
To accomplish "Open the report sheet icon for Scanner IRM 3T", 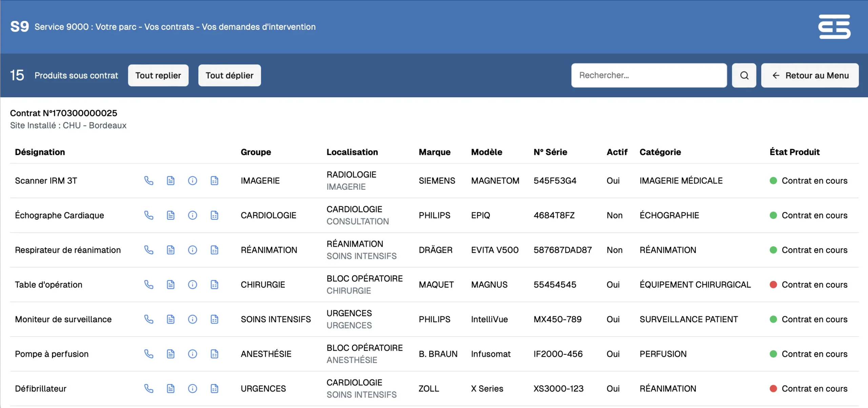I will point(214,181).
